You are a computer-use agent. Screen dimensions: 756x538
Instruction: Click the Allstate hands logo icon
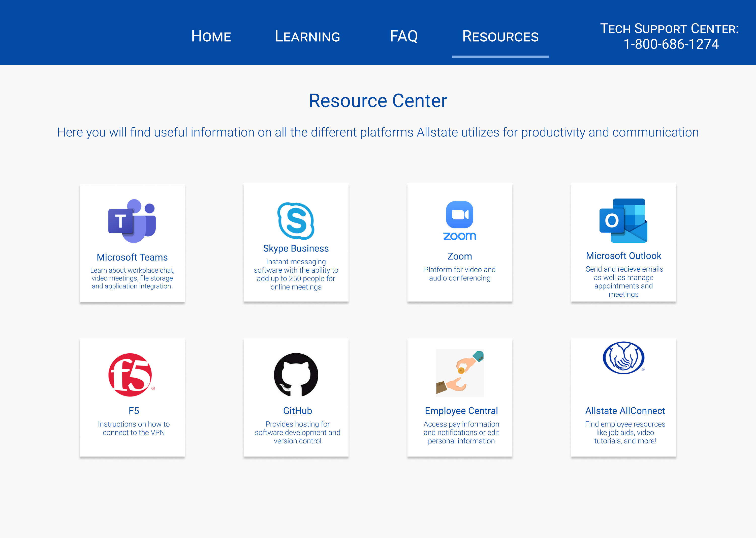[623, 358]
